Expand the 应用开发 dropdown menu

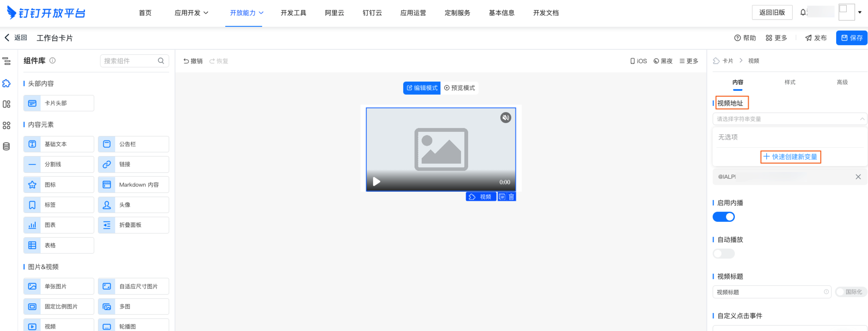pos(191,13)
